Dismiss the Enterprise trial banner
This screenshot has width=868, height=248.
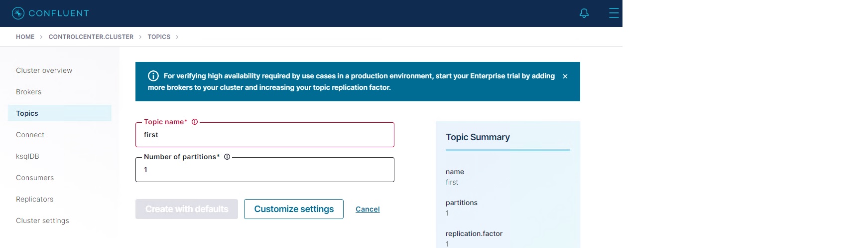(565, 76)
